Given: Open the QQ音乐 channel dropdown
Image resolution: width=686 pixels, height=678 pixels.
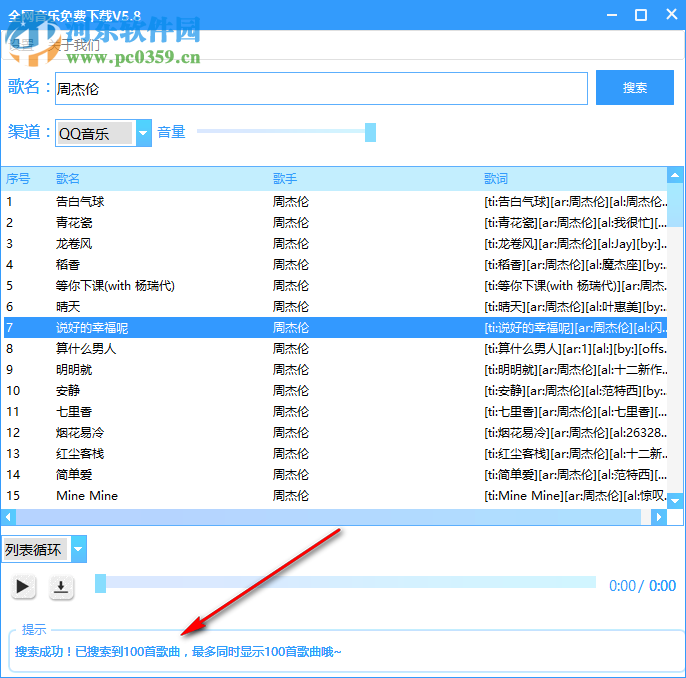Looking at the screenshot, I should pyautogui.click(x=144, y=133).
